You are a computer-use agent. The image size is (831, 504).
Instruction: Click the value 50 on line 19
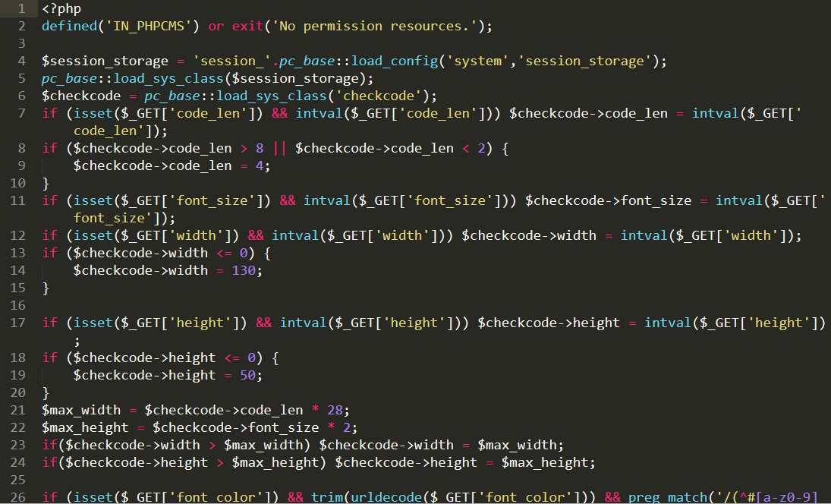247,375
